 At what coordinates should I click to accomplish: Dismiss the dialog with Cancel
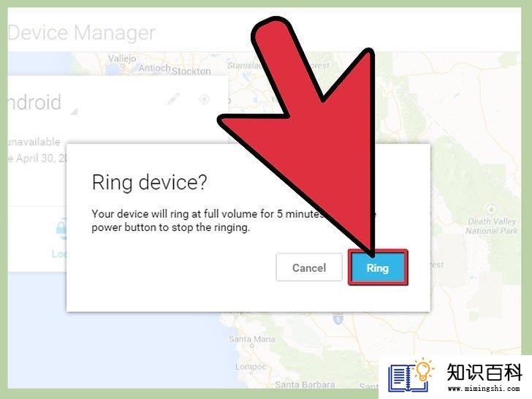click(309, 267)
